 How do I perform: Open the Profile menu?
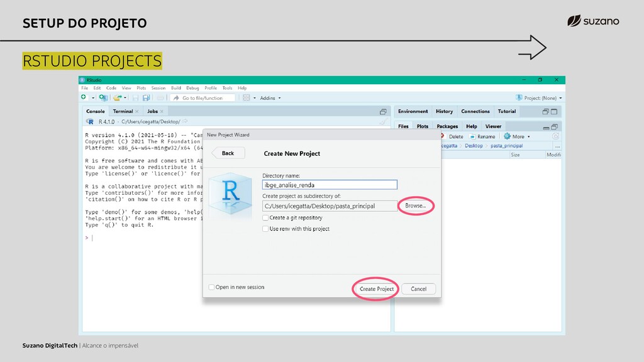[211, 88]
